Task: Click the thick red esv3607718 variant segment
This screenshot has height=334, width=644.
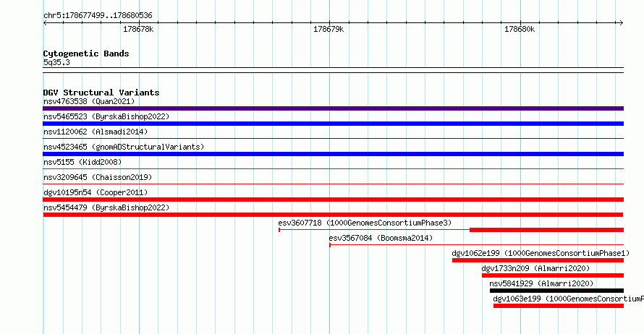Action: pyautogui.click(x=546, y=230)
